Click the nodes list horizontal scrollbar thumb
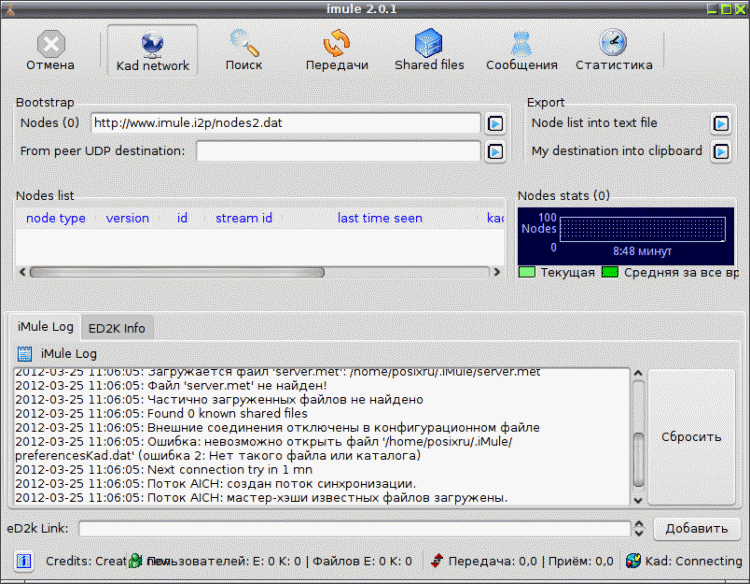This screenshot has height=584, width=750. (x=177, y=273)
